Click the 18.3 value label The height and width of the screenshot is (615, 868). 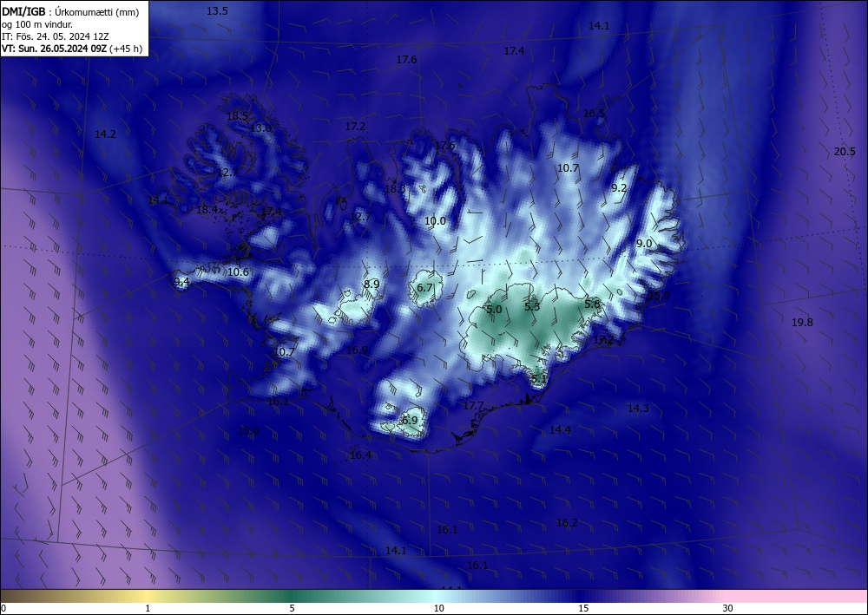[x=395, y=188]
